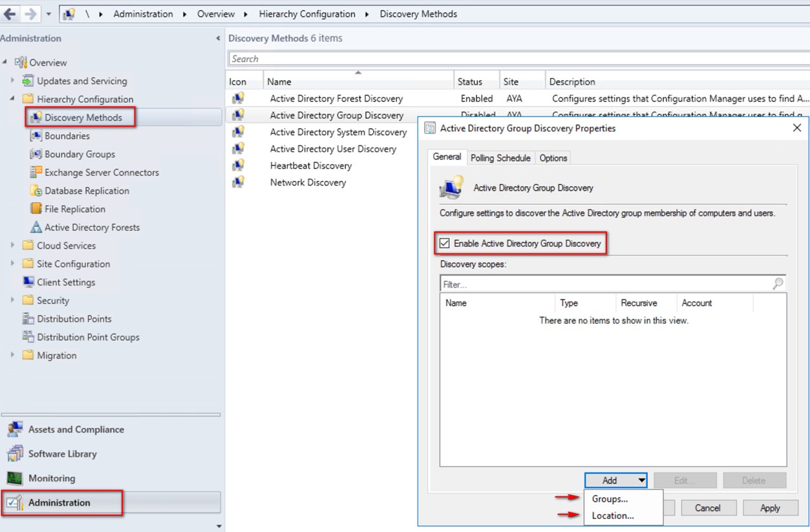Collapse the Hierarchy Configuration node
The height and width of the screenshot is (532, 810).
coord(12,99)
